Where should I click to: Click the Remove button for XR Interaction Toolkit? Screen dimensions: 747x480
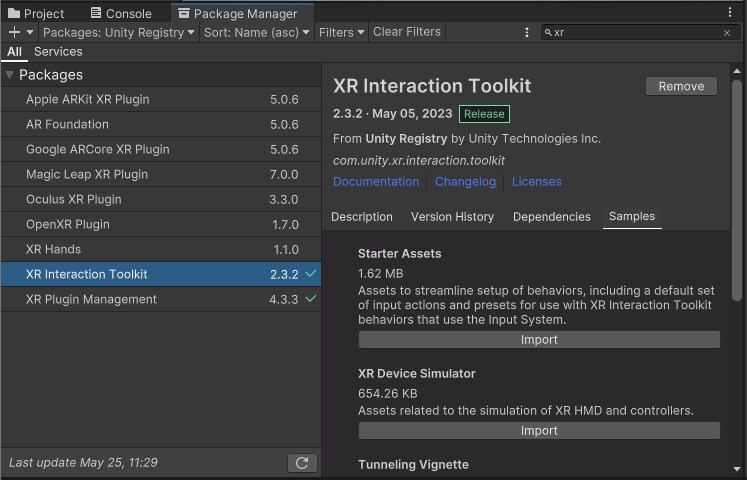[x=681, y=86]
